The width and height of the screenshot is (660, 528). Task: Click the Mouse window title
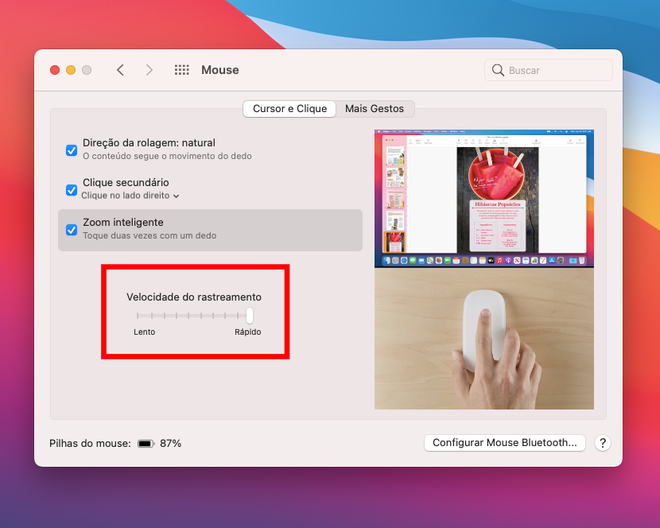(220, 70)
